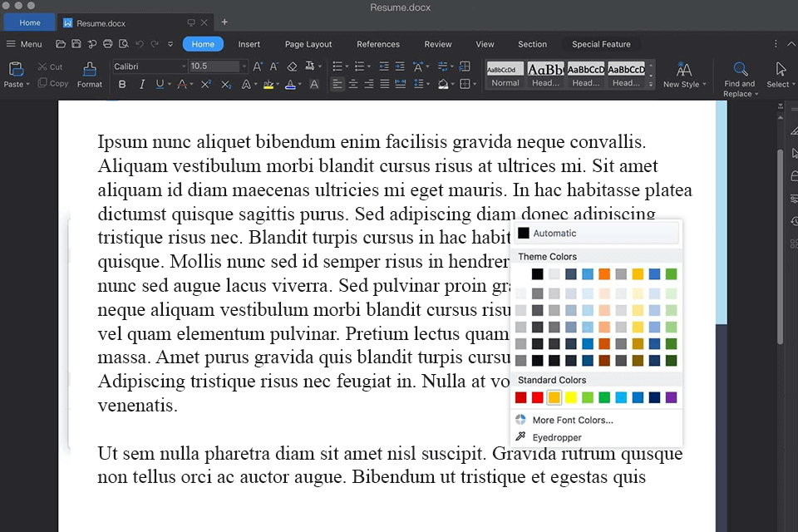The height and width of the screenshot is (532, 798).
Task: Click the Print icon in the quick toolbar
Action: 108,44
